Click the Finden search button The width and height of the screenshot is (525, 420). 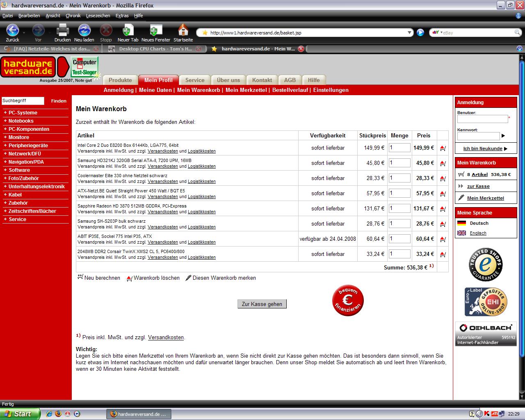59,101
